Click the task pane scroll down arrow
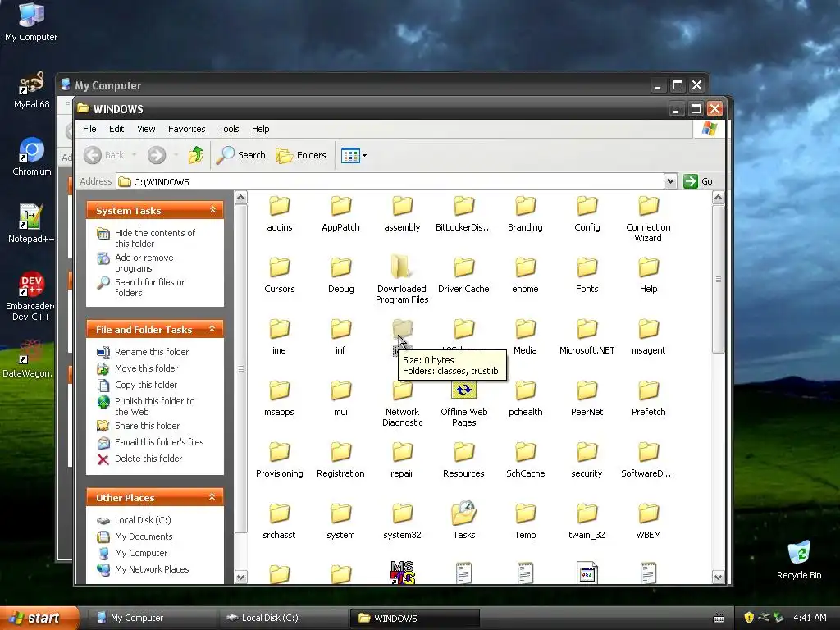Screen dimensions: 840x630 [x=241, y=577]
